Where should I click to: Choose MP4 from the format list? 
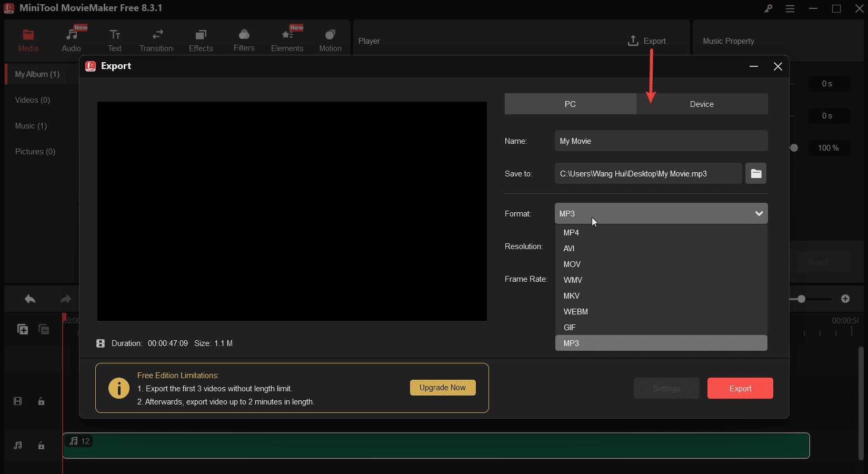point(571,233)
